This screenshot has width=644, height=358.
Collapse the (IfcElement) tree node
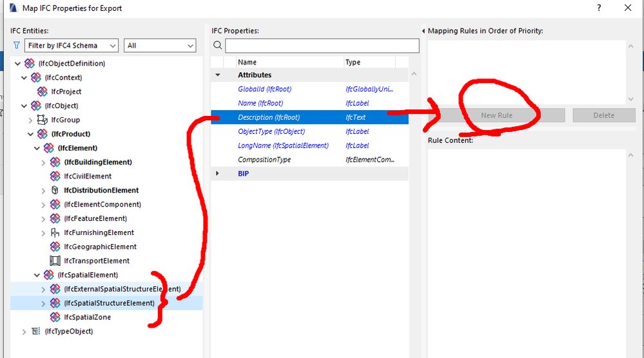37,148
